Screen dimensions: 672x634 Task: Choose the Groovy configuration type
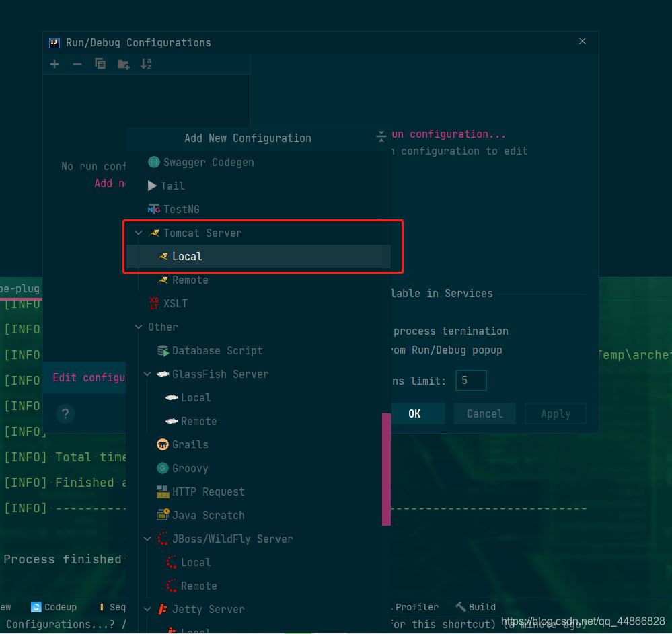point(258,469)
